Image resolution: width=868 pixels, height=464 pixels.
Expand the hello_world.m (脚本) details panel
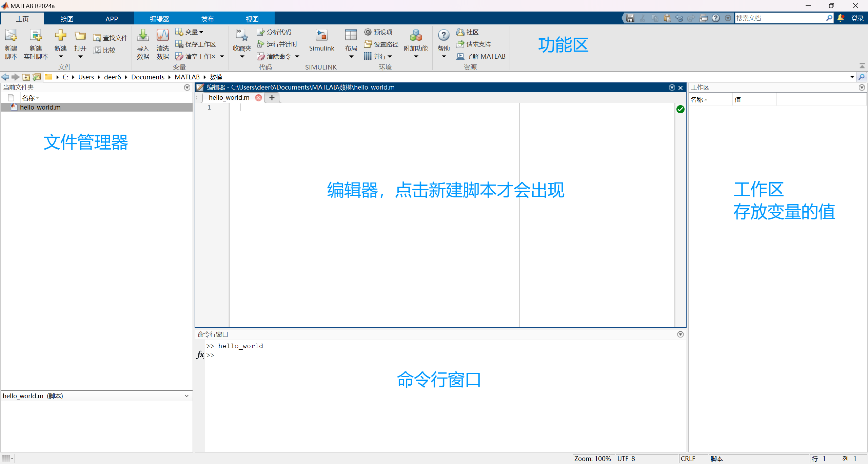coord(186,396)
